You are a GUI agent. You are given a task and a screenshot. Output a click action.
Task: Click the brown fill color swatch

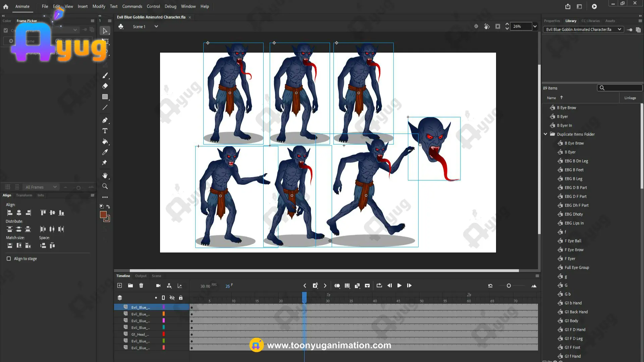pos(103,215)
